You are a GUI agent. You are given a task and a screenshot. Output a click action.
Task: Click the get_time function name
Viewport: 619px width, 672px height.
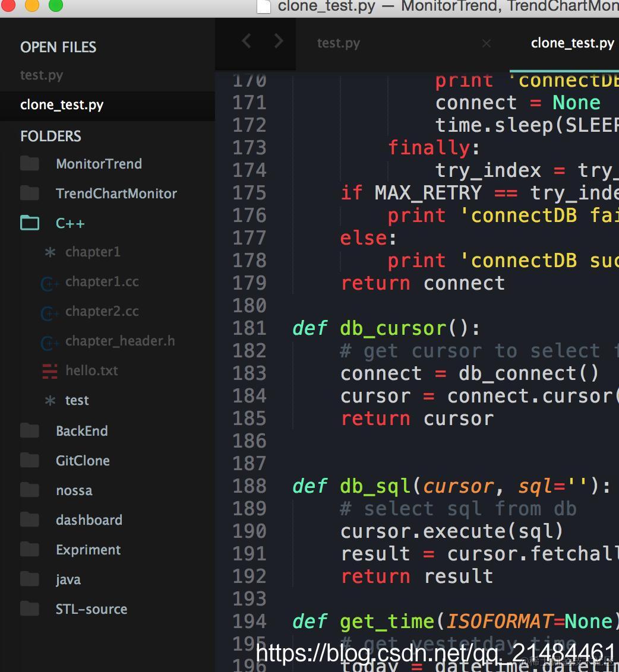pyautogui.click(x=387, y=622)
